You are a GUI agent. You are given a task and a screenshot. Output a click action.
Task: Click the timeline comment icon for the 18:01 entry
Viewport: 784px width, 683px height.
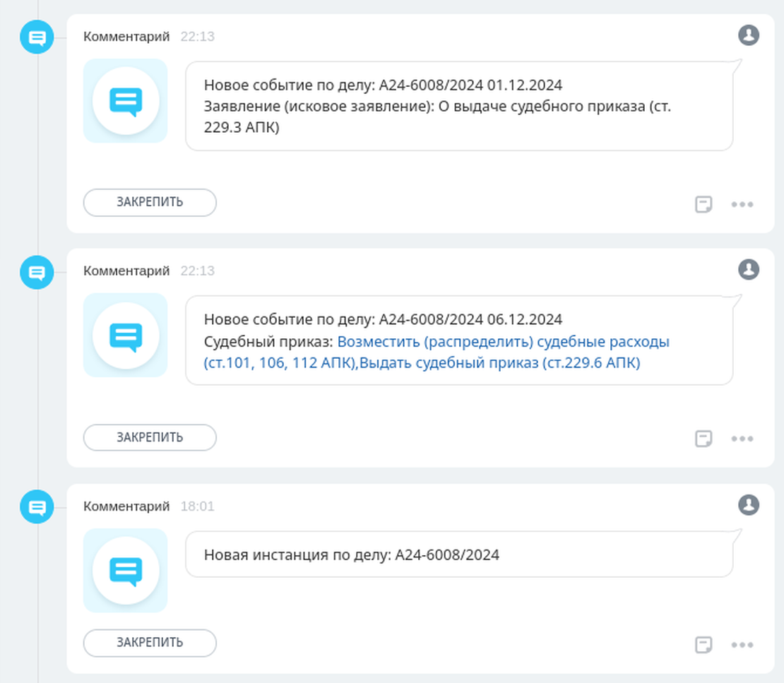37,507
